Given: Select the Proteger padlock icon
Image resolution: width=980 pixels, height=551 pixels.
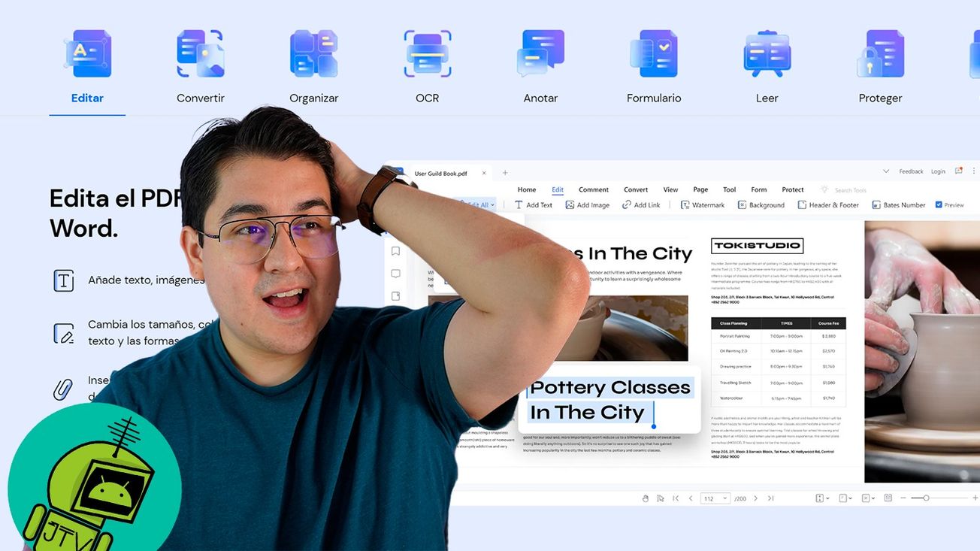Looking at the screenshot, I should coord(880,54).
